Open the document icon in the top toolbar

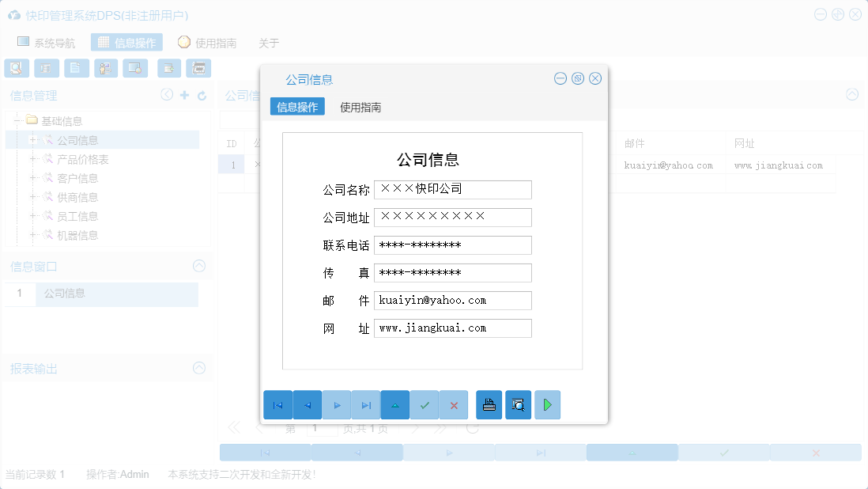(x=76, y=68)
